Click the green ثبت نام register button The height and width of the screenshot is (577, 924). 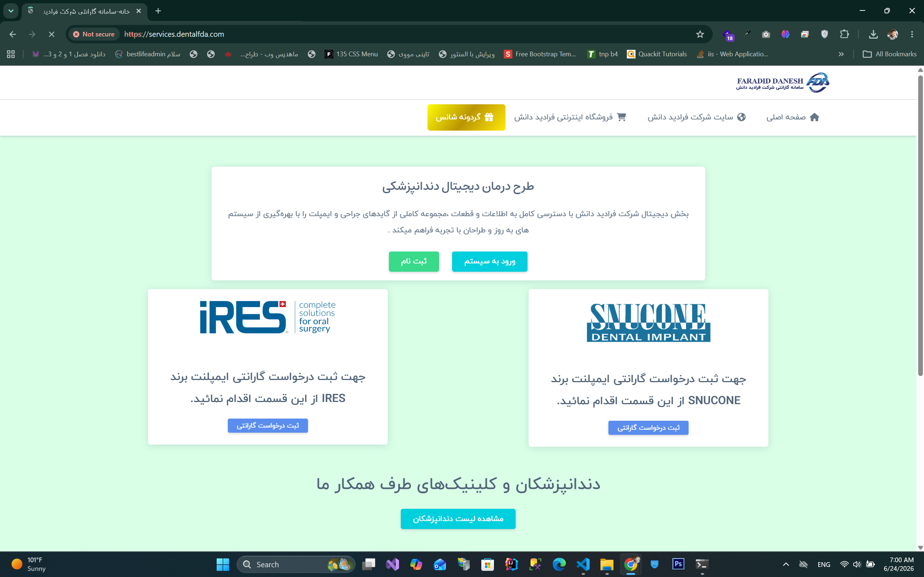coord(414,261)
